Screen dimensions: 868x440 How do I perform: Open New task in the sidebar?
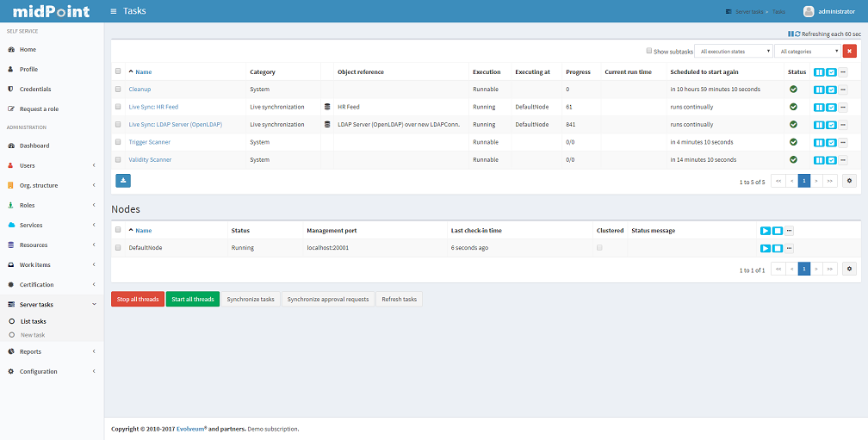[33, 335]
